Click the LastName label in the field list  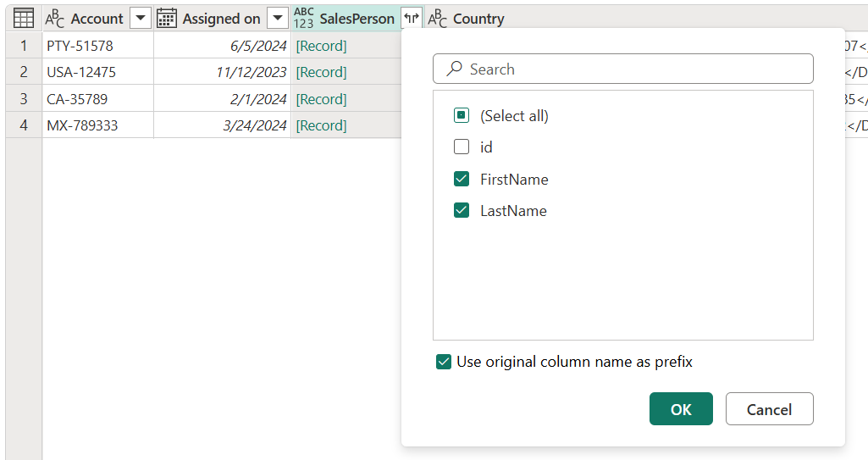tap(513, 211)
